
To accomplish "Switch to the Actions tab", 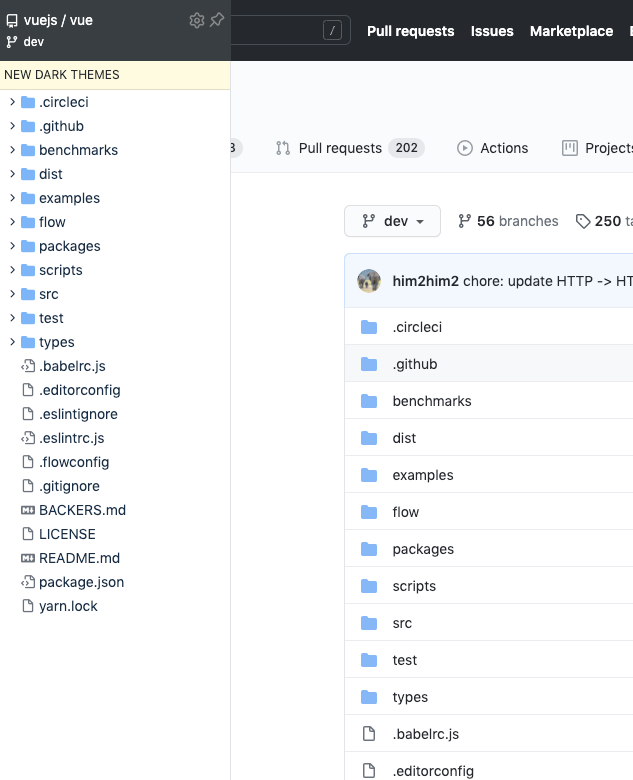I will (x=493, y=148).
